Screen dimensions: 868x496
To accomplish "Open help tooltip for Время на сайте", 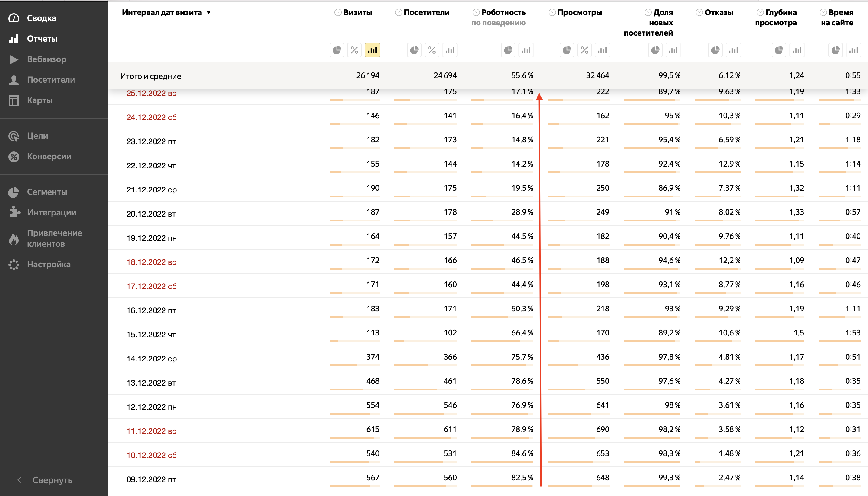I will tap(823, 13).
